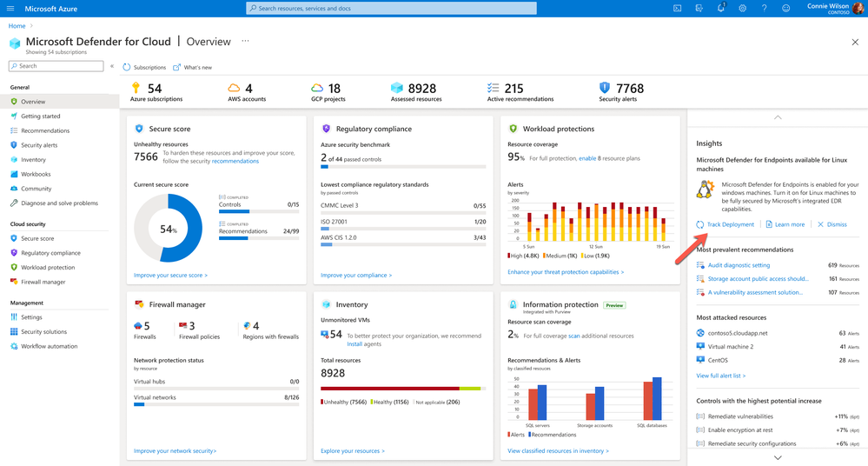Click the 54% secure score donut chart
The width and height of the screenshot is (868, 466).
[x=169, y=229]
